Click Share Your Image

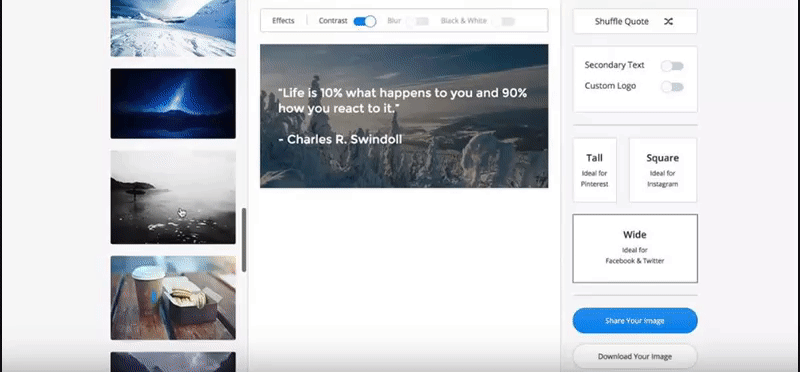click(x=635, y=321)
